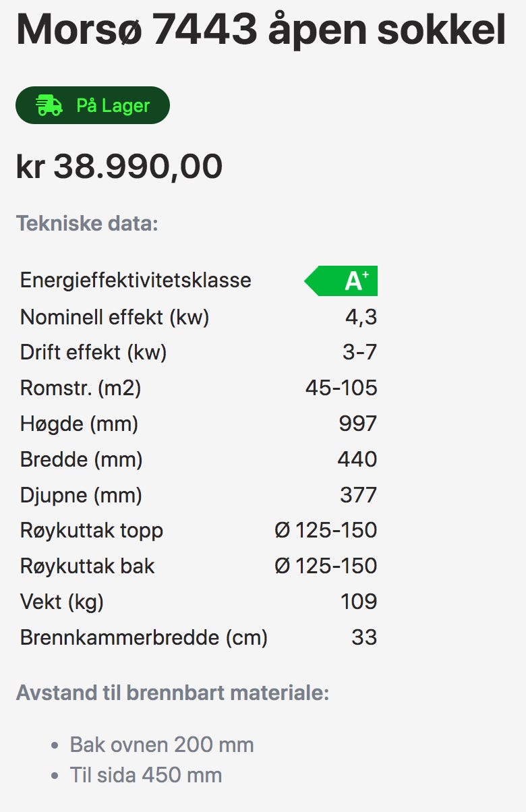Click the Bak ovnen 200 mm bullet
The height and width of the screenshot is (812, 526).
point(162,745)
